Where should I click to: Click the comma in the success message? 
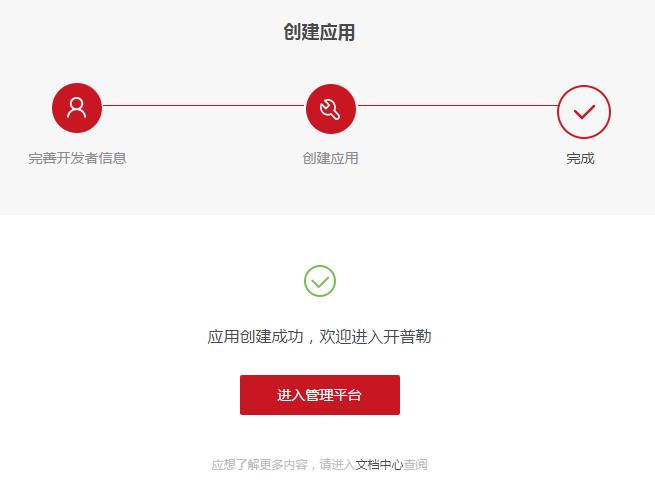311,339
